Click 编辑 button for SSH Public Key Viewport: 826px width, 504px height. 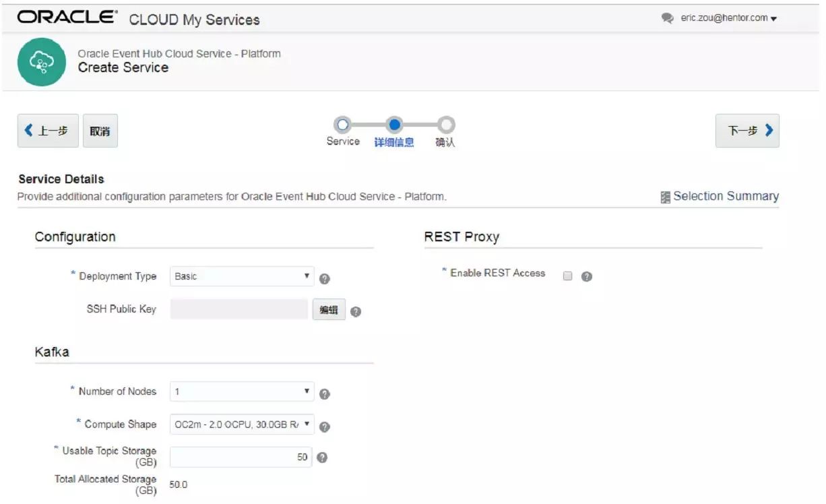pyautogui.click(x=329, y=310)
